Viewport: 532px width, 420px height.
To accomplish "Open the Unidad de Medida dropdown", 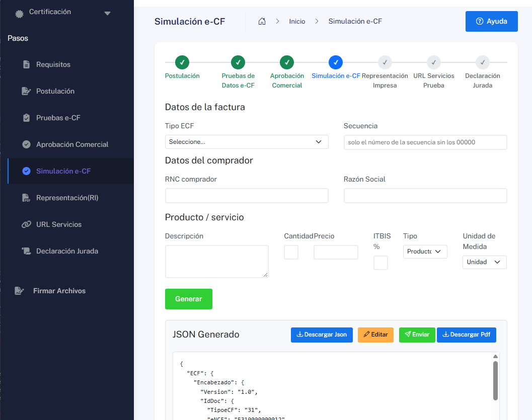I will [485, 262].
